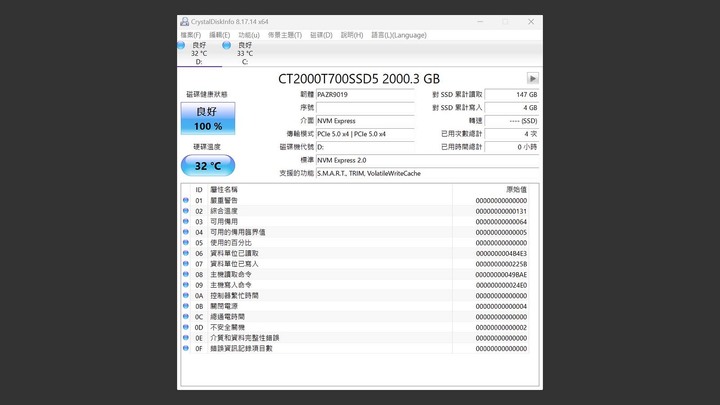Click the ID column header
The width and height of the screenshot is (720, 405).
click(199, 190)
